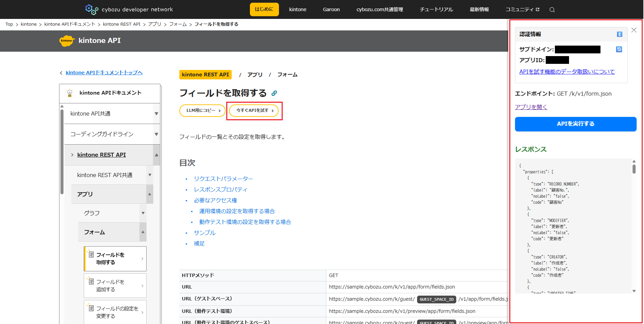Jump to 補足 section
The image size is (644, 324).
tap(199, 244)
